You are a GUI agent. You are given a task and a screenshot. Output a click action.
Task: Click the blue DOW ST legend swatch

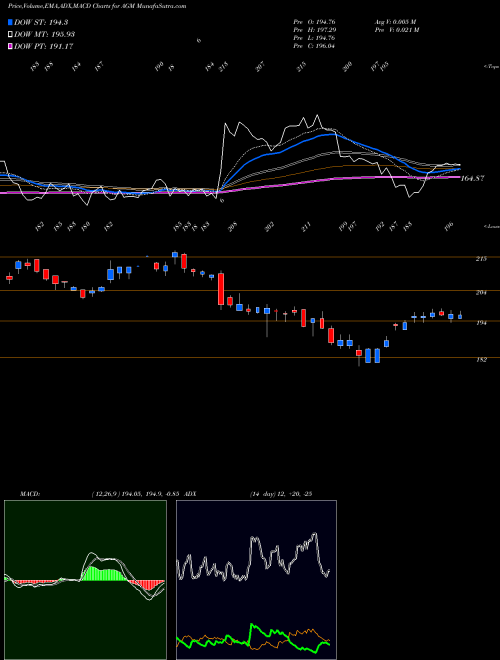tap(10, 22)
